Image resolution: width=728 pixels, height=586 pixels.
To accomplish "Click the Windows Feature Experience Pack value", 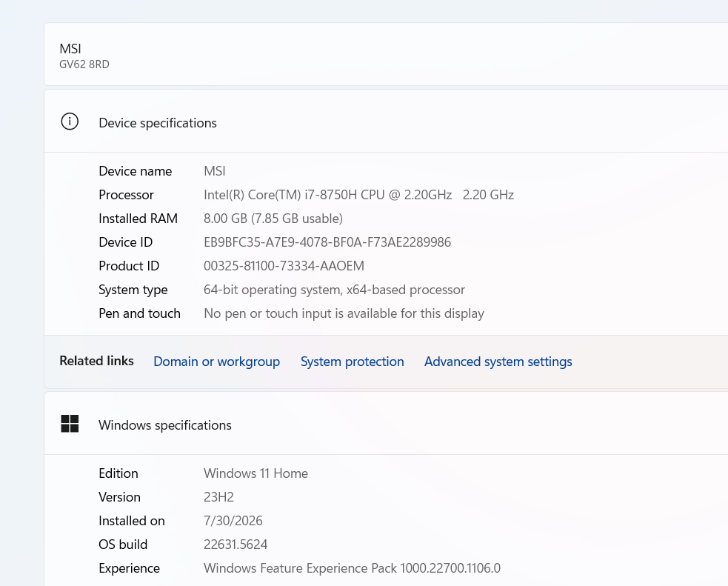I will [x=352, y=568].
